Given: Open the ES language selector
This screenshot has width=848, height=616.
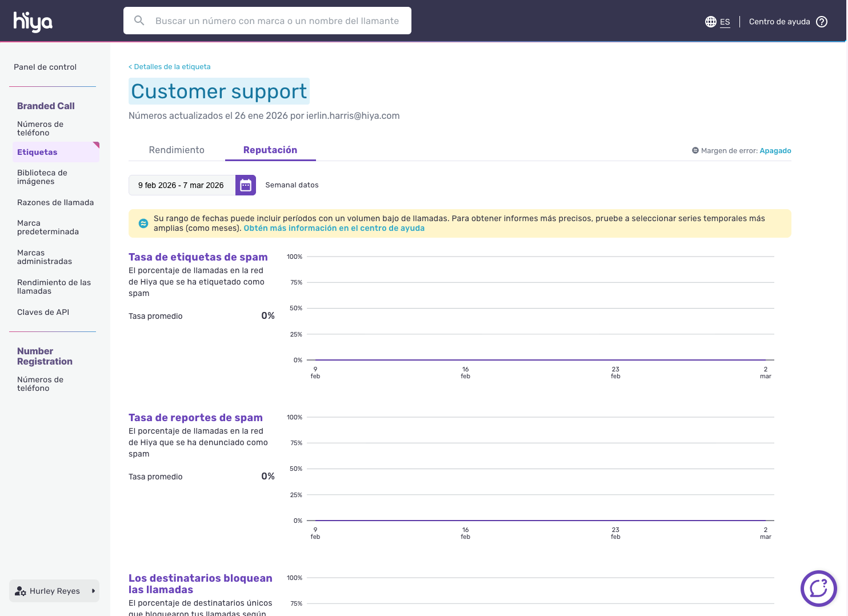Looking at the screenshot, I should [725, 22].
